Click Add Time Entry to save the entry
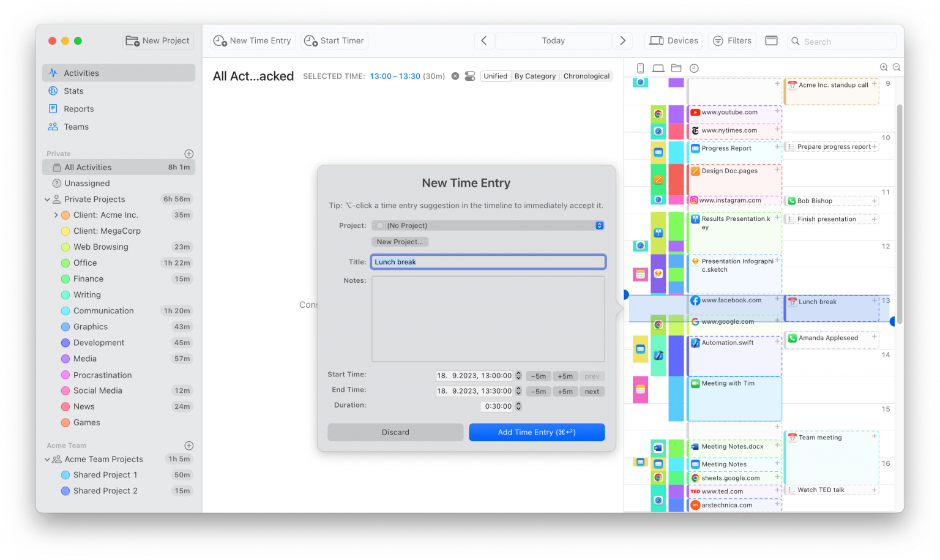The image size is (940, 560). 536,432
